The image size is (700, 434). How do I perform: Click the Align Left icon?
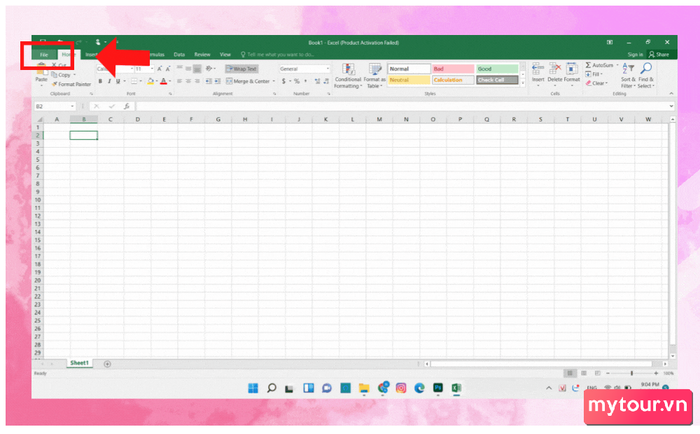point(179,81)
